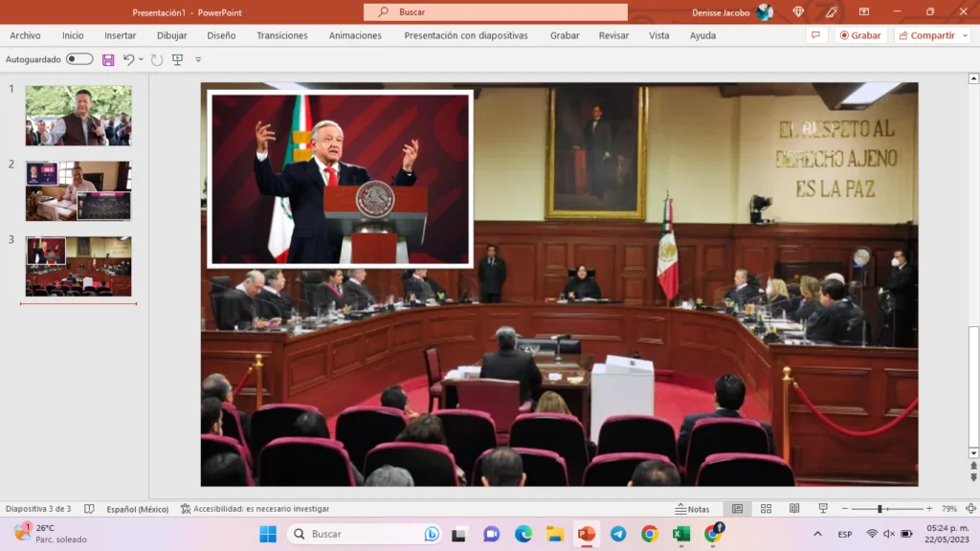Click the Compartir button
980x551 pixels.
[926, 35]
